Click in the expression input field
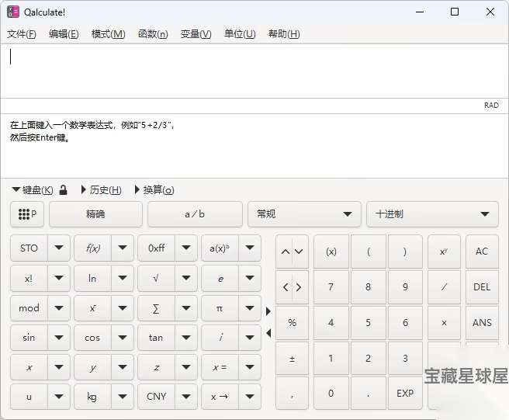The height and width of the screenshot is (420, 509). coord(254,71)
